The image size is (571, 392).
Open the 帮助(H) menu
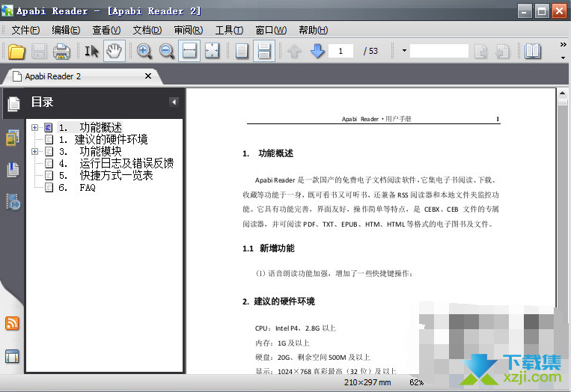(313, 30)
